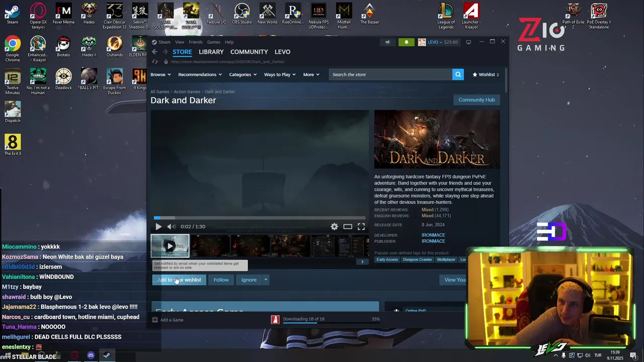Open Steam notifications bell

[x=407, y=42]
